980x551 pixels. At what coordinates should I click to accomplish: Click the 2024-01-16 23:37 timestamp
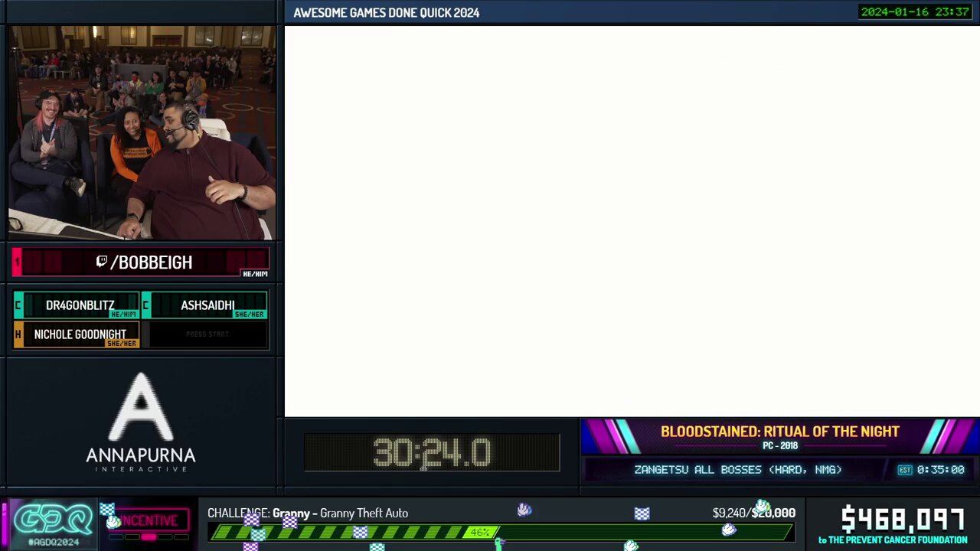(915, 11)
